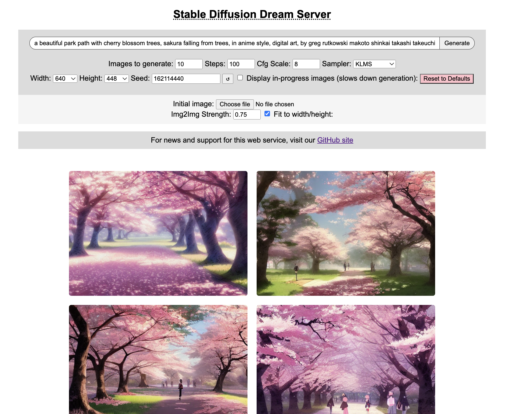Expand the Height 448 dropdown

point(116,79)
